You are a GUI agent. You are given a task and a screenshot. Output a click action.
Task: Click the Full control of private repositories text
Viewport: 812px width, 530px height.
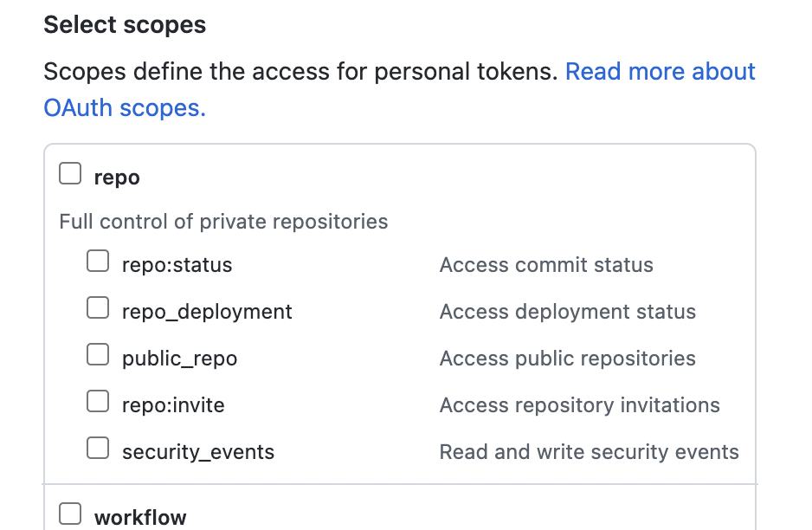tap(223, 222)
